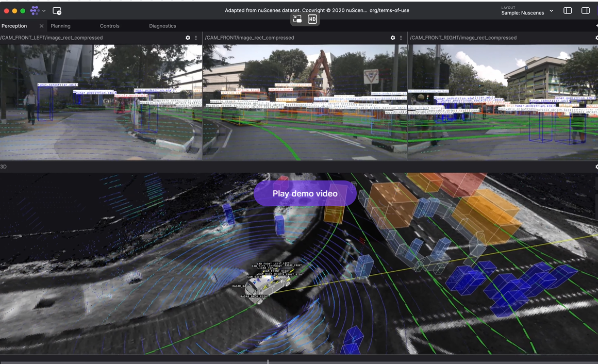Open CAM_FRONT panel more-options menu
Screen dimensions: 598x364
pyautogui.click(x=401, y=38)
